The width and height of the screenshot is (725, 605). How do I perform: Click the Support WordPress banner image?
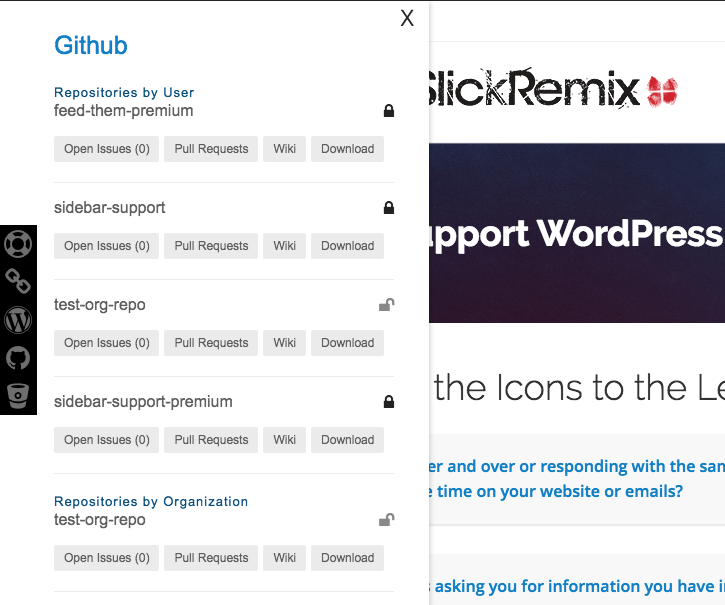coord(577,233)
